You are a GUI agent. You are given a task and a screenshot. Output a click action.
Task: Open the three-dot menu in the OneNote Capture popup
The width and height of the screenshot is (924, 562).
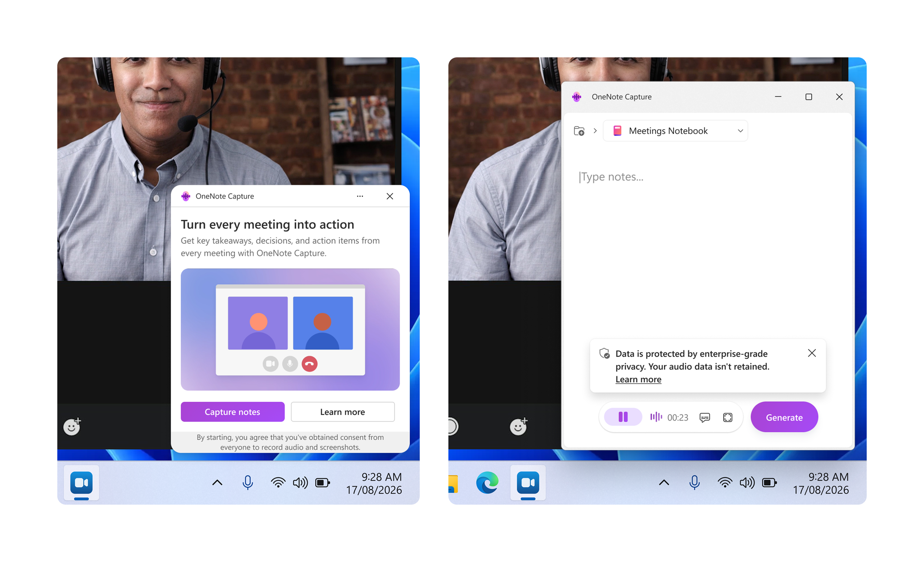click(360, 196)
